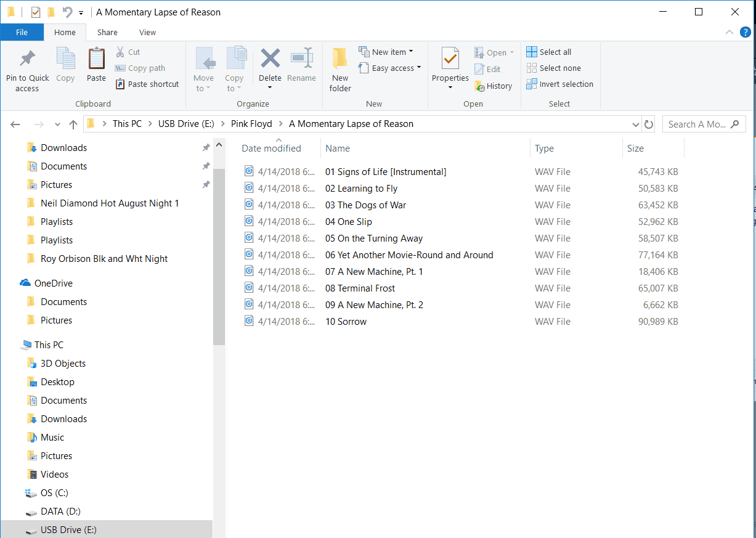
Task: Select DATA (D:) drive in navigation pane
Action: click(x=60, y=512)
